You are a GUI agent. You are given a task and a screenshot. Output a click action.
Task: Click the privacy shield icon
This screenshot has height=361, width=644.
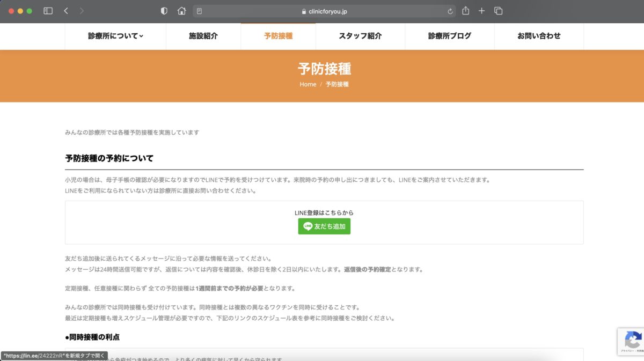[x=164, y=11]
